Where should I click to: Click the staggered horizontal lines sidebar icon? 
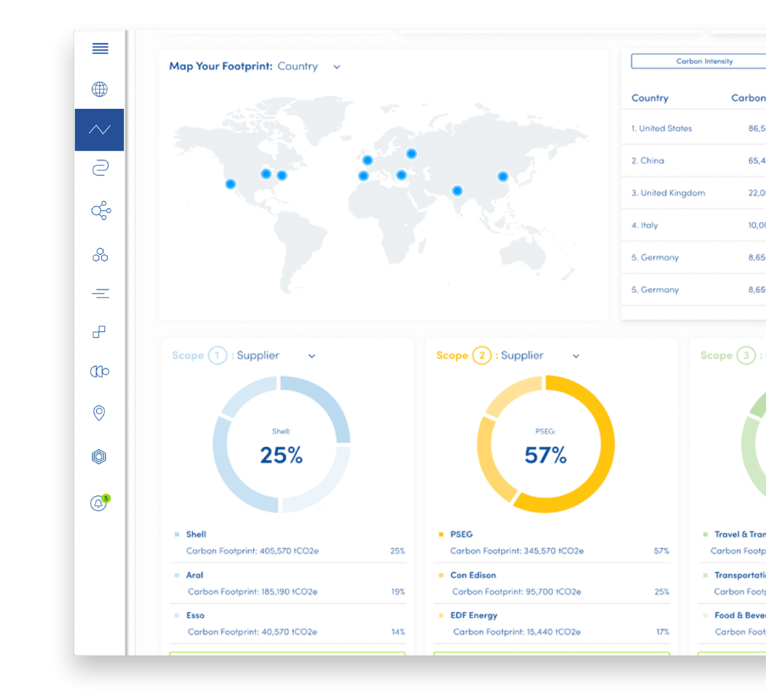tap(100, 293)
